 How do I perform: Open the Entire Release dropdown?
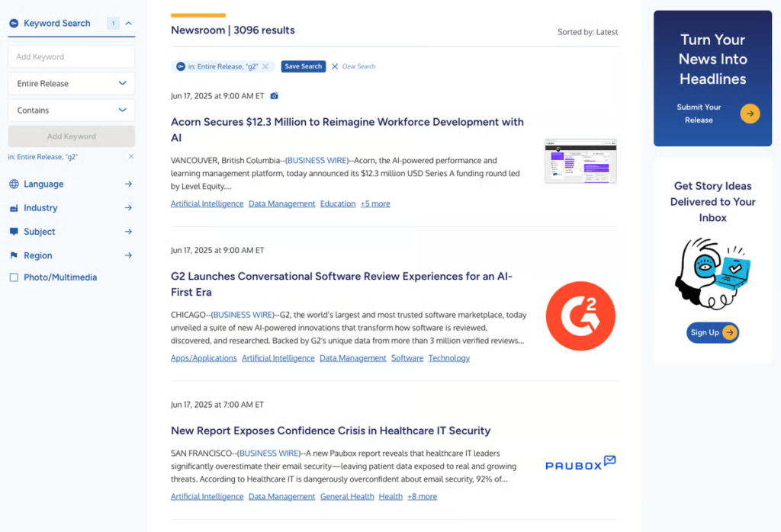[x=71, y=83]
